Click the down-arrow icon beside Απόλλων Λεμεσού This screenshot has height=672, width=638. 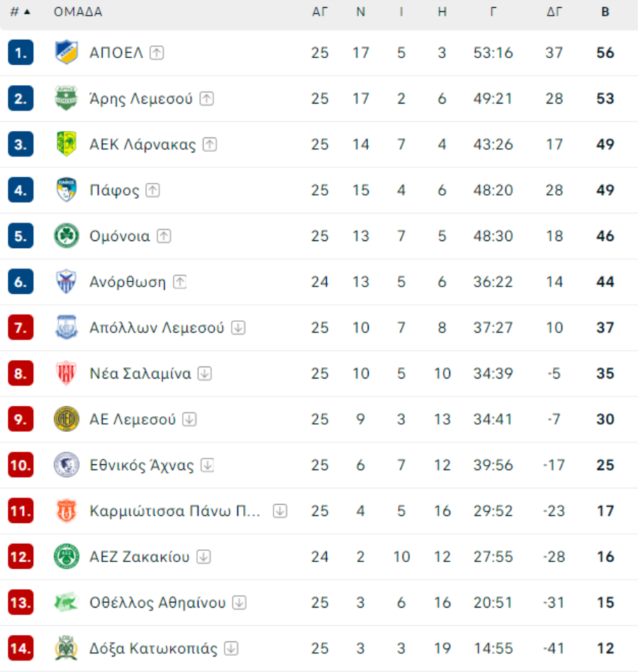[x=238, y=328]
